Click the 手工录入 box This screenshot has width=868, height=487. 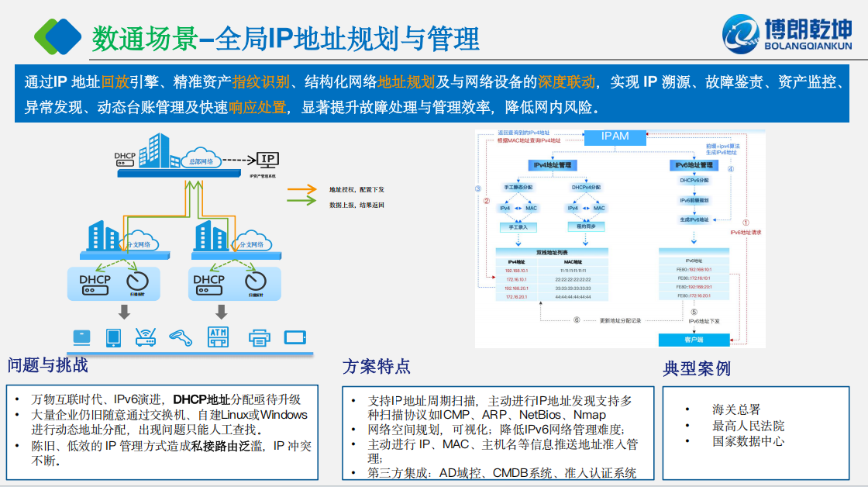[x=517, y=226]
